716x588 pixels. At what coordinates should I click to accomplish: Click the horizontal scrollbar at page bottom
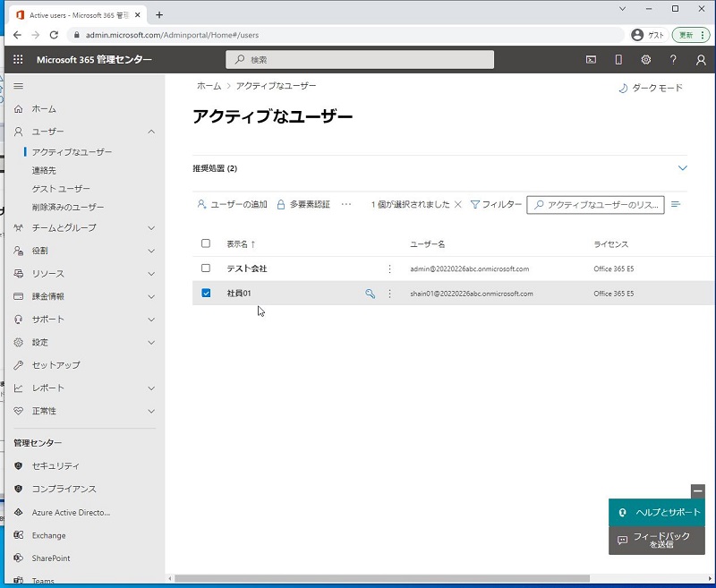tap(382, 578)
